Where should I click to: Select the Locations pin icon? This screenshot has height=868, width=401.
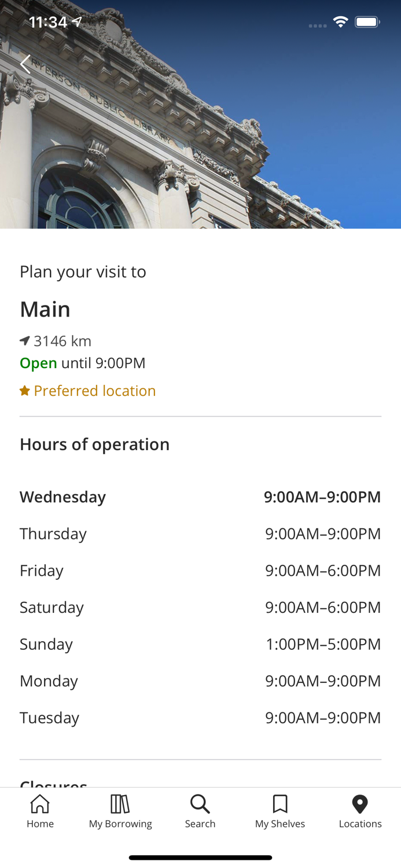click(x=360, y=804)
